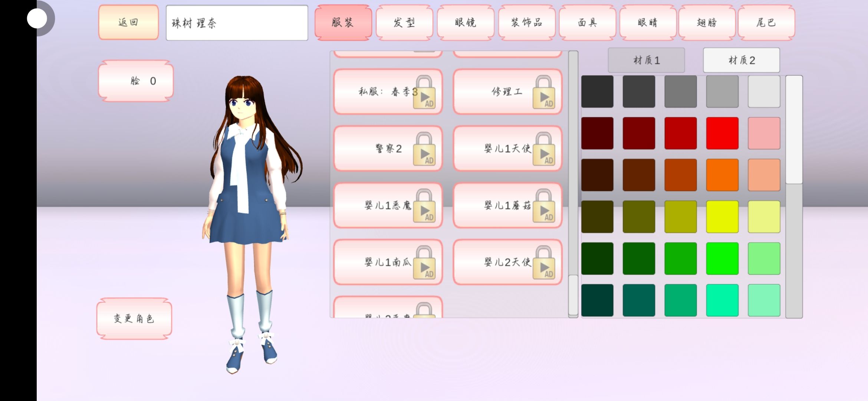
Task: Switch to 材质1 material tab
Action: 646,60
